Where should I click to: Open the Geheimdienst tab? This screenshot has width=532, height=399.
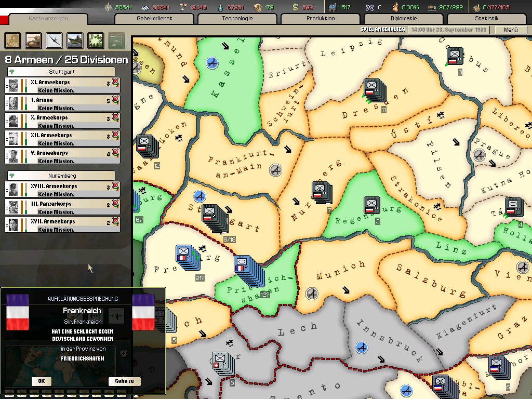tap(154, 18)
